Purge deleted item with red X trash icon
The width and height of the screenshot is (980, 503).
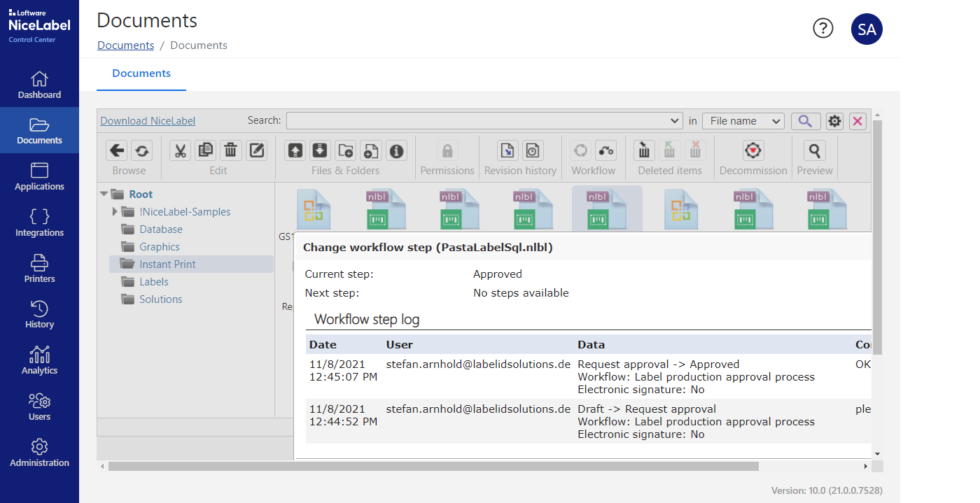coord(695,150)
